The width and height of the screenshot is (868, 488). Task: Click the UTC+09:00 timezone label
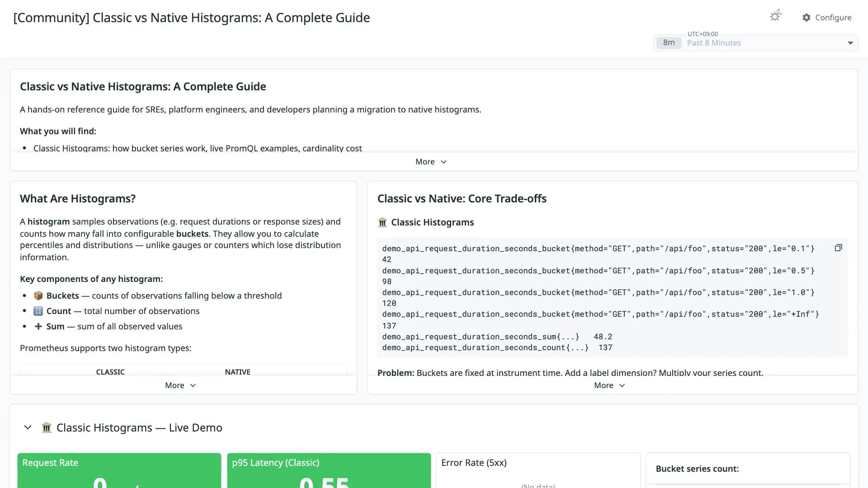point(703,34)
